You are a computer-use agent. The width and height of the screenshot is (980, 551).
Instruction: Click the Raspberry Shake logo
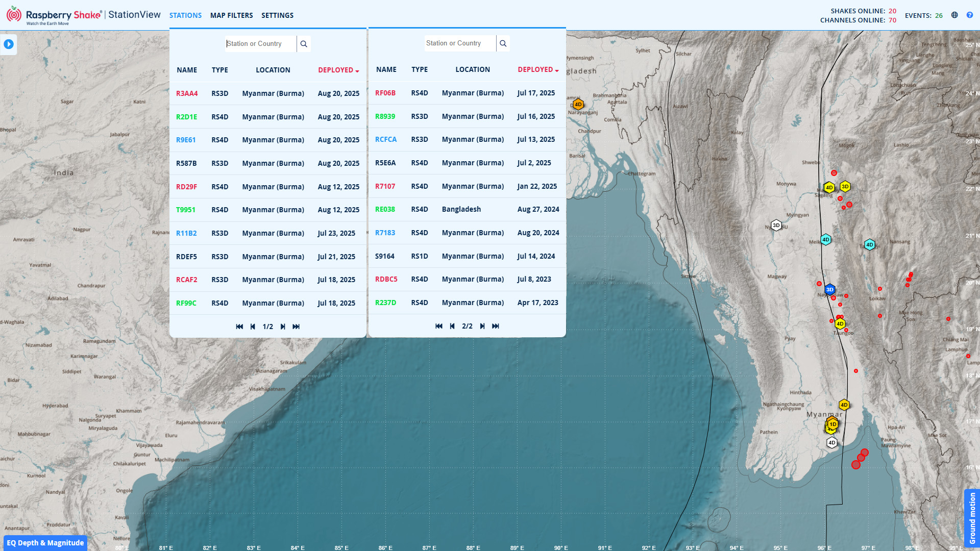tap(54, 15)
